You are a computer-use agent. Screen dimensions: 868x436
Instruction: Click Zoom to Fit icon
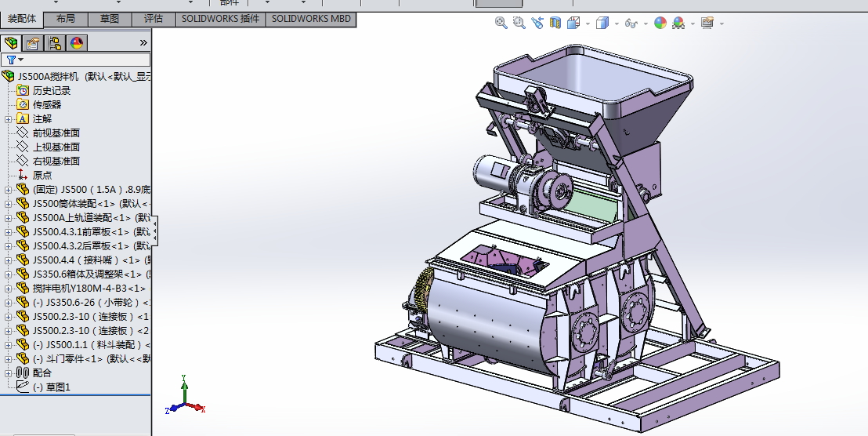pyautogui.click(x=501, y=24)
